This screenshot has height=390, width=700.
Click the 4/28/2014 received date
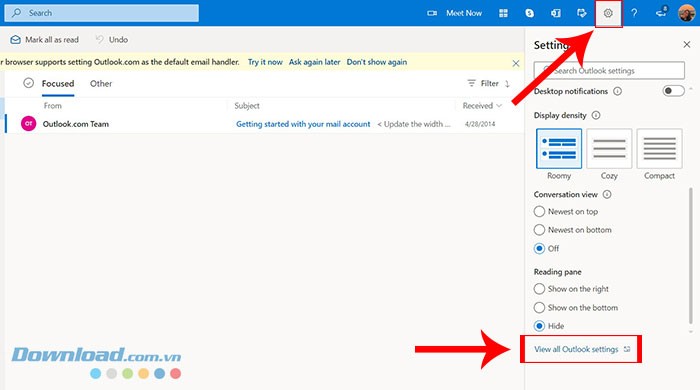click(x=480, y=124)
